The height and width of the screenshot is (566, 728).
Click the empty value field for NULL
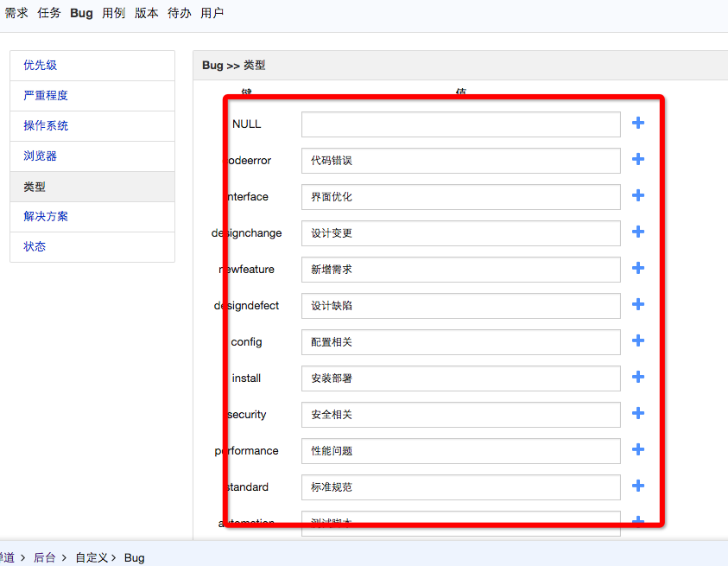click(460, 124)
